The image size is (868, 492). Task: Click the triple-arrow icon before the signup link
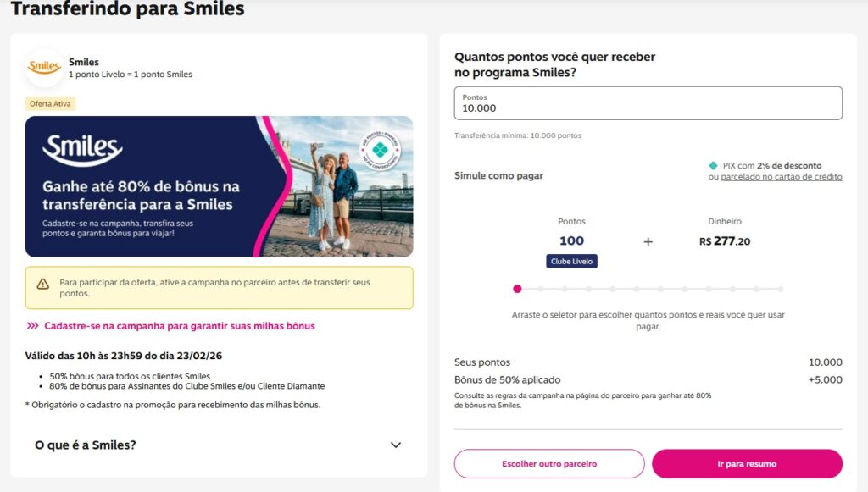click(x=33, y=326)
